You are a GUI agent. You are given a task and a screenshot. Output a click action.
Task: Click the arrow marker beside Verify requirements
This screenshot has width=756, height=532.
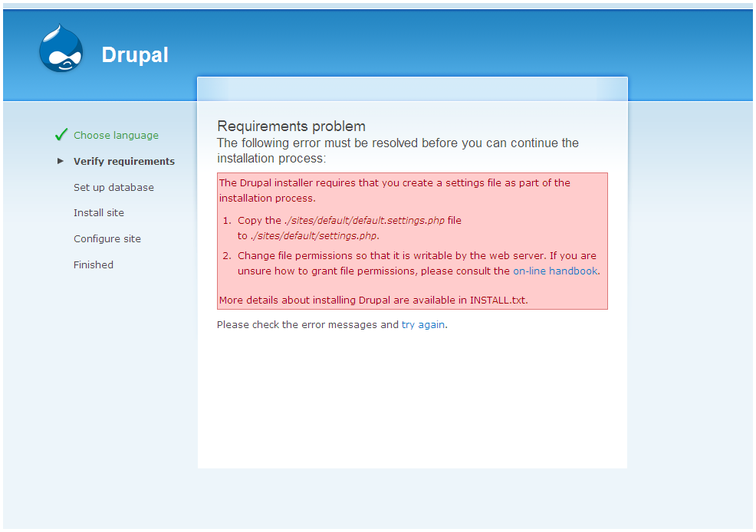61,161
